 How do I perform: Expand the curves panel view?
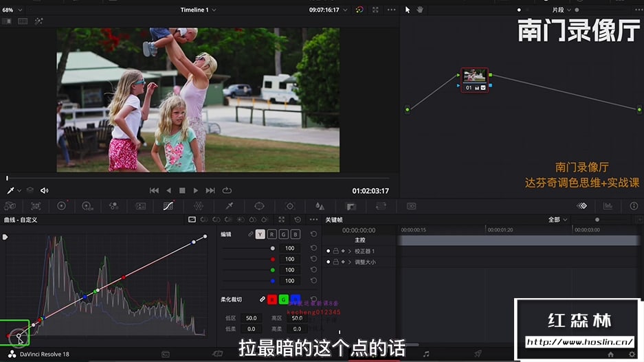(281, 220)
